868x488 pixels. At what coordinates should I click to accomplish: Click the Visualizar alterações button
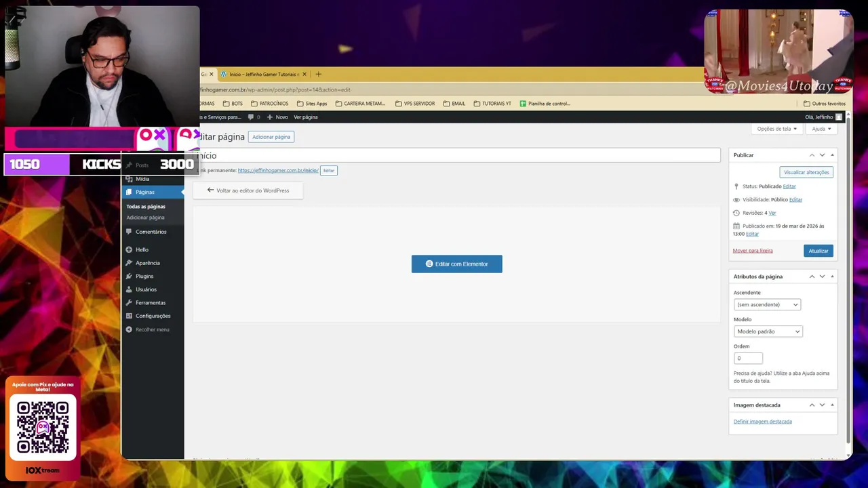point(806,172)
